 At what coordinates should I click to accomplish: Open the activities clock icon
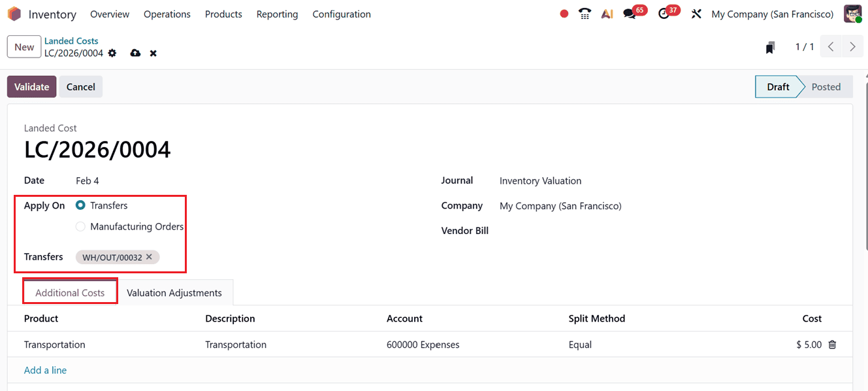pos(664,12)
